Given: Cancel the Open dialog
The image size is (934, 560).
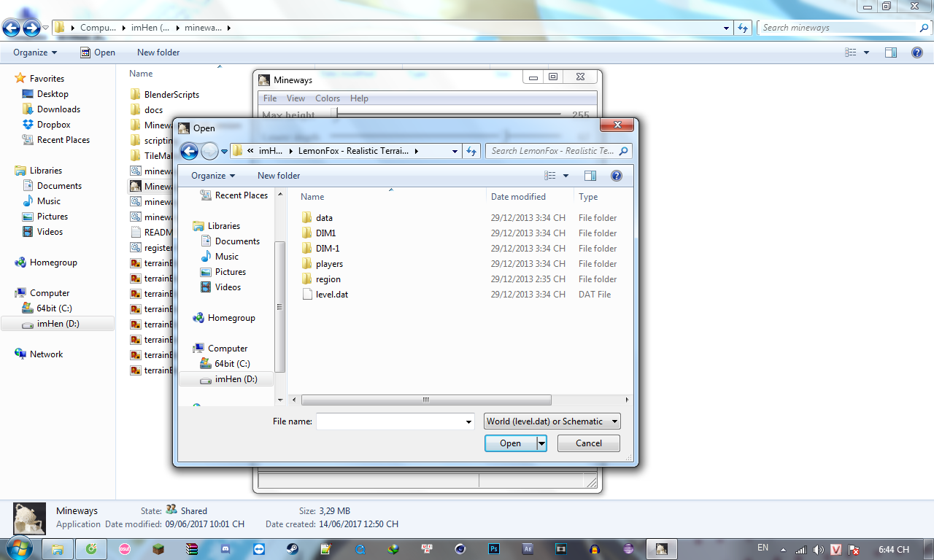Looking at the screenshot, I should click(x=589, y=443).
